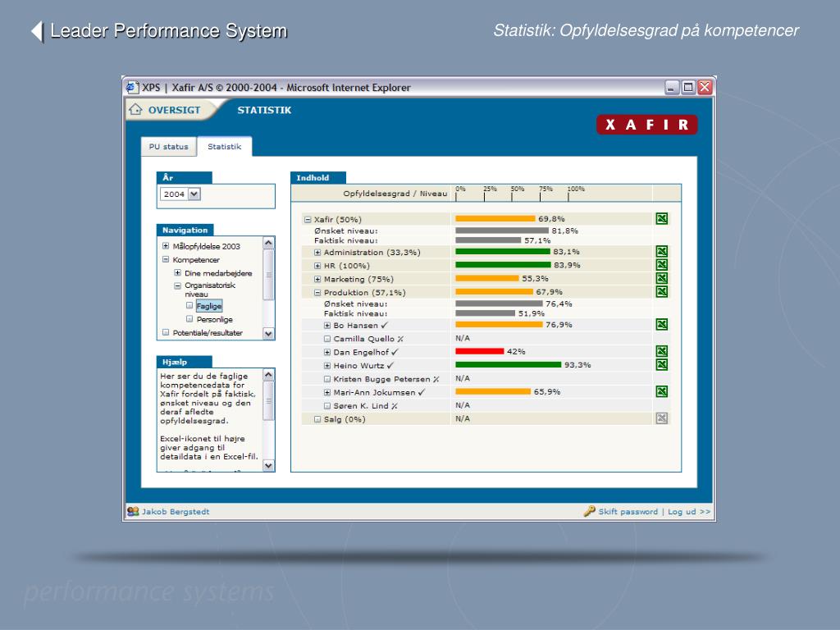This screenshot has height=630, width=840.
Task: Click the green 93,3% bar for Heino Wurtz
Action: pos(509,365)
